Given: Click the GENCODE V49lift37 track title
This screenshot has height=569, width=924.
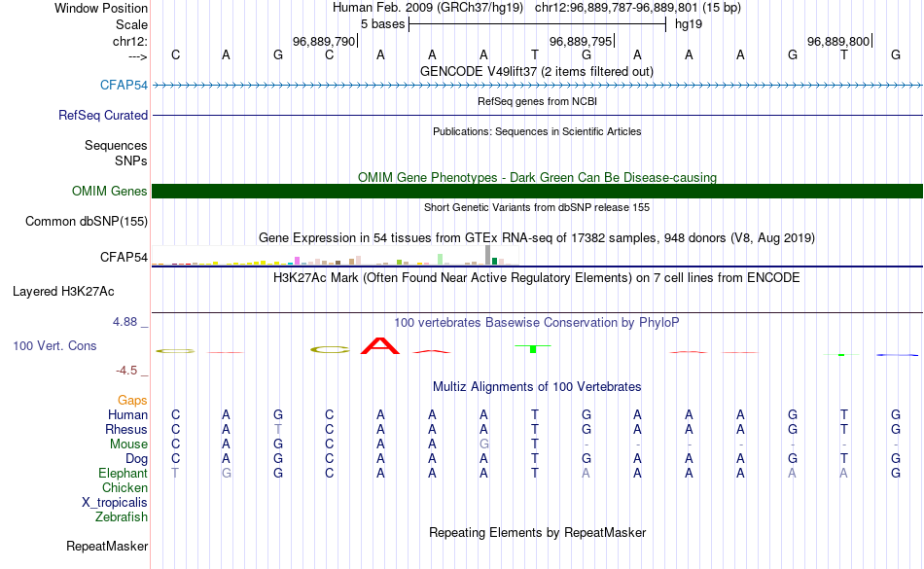Looking at the screenshot, I should click(x=537, y=71).
